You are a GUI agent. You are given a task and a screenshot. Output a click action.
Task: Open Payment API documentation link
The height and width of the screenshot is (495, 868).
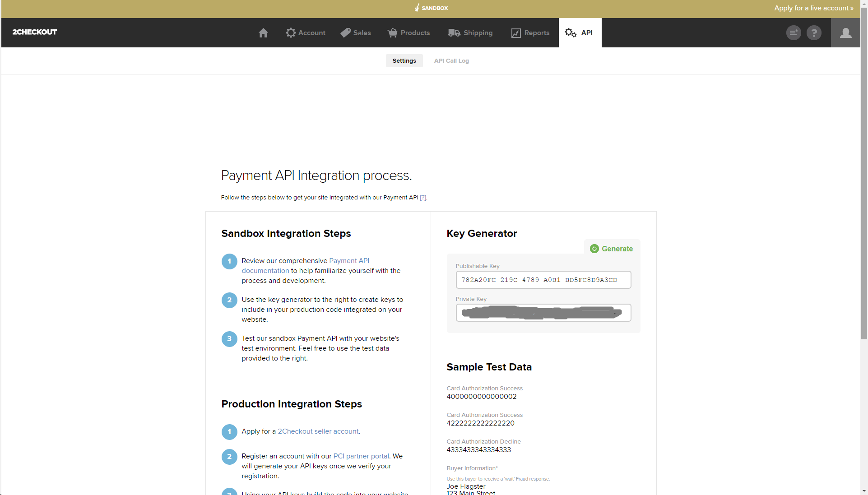click(x=349, y=261)
